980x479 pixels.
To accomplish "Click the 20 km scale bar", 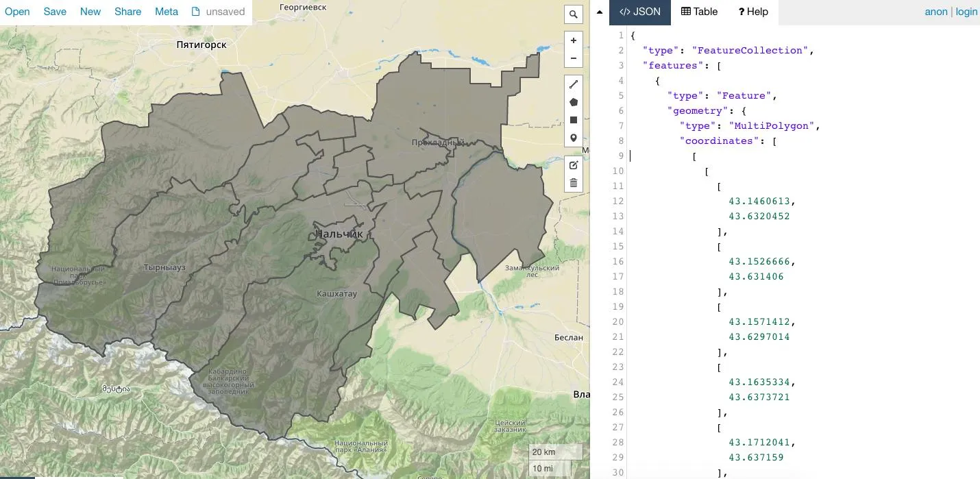I will [x=556, y=452].
